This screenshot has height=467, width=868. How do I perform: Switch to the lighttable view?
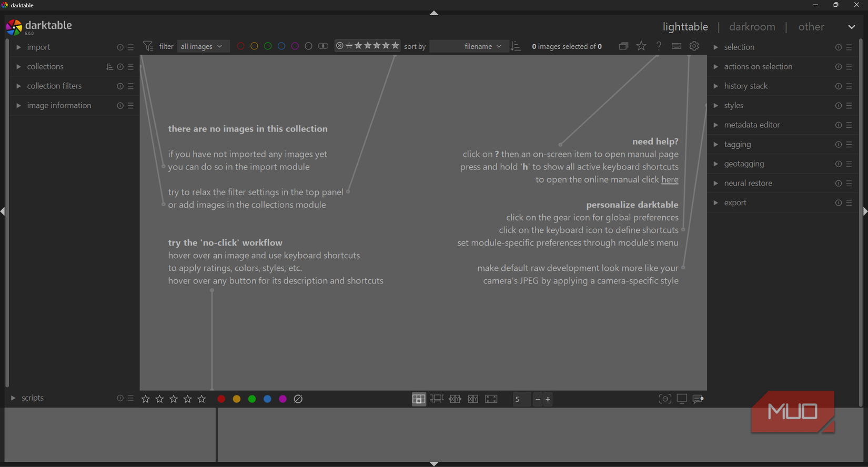pyautogui.click(x=685, y=27)
